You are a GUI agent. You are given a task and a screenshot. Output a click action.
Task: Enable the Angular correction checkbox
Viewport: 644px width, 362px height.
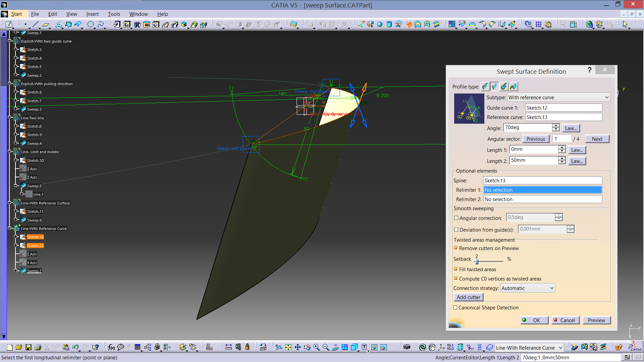coord(456,218)
